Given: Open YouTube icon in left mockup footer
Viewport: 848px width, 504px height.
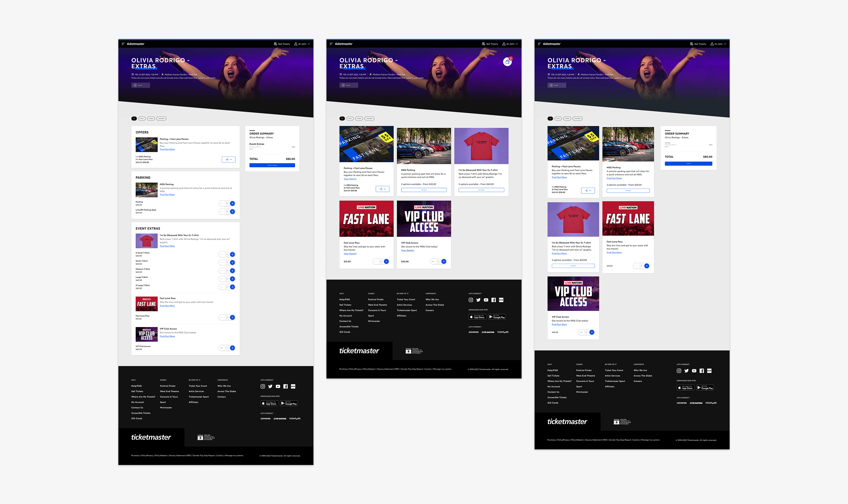Looking at the screenshot, I should 278,387.
